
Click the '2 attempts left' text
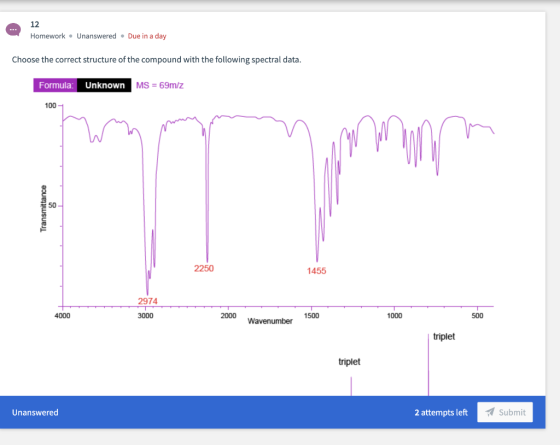[441, 412]
